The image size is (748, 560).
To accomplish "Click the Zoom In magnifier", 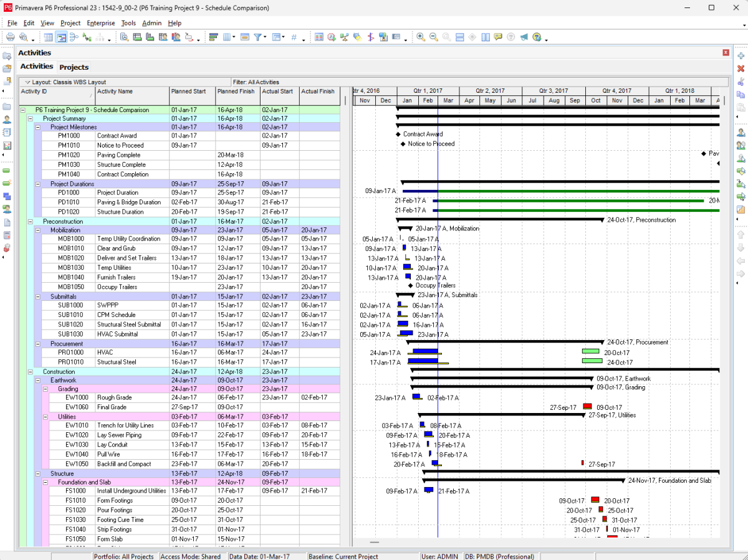I will point(421,37).
